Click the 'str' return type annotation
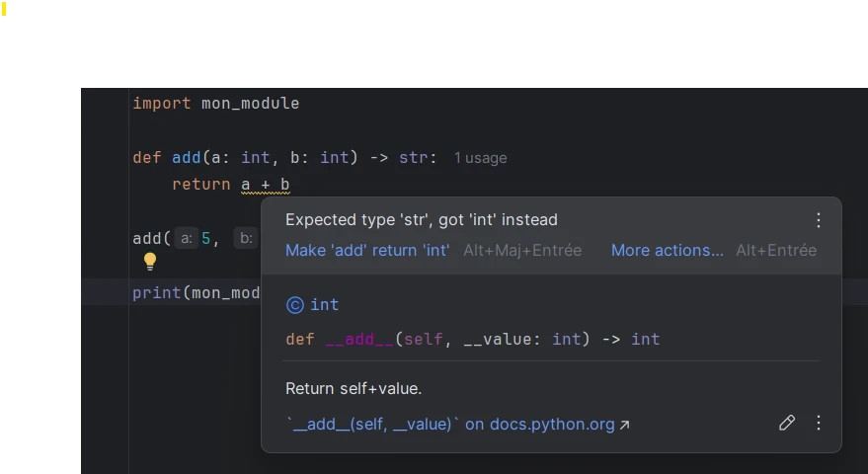Image resolution: width=868 pixels, height=474 pixels. [413, 157]
